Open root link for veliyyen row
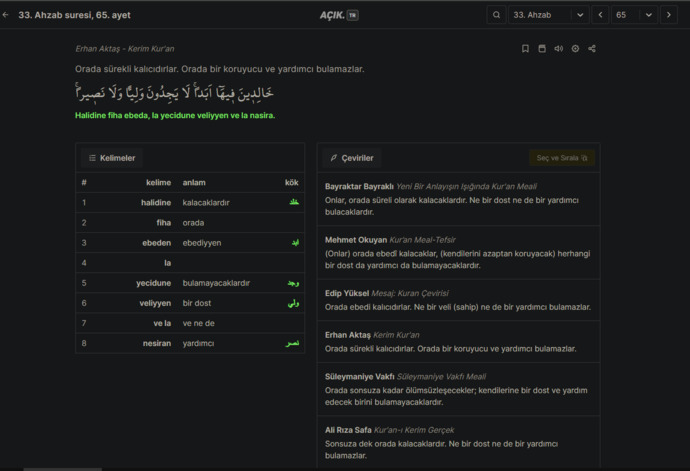The height and width of the screenshot is (471, 690). (294, 303)
